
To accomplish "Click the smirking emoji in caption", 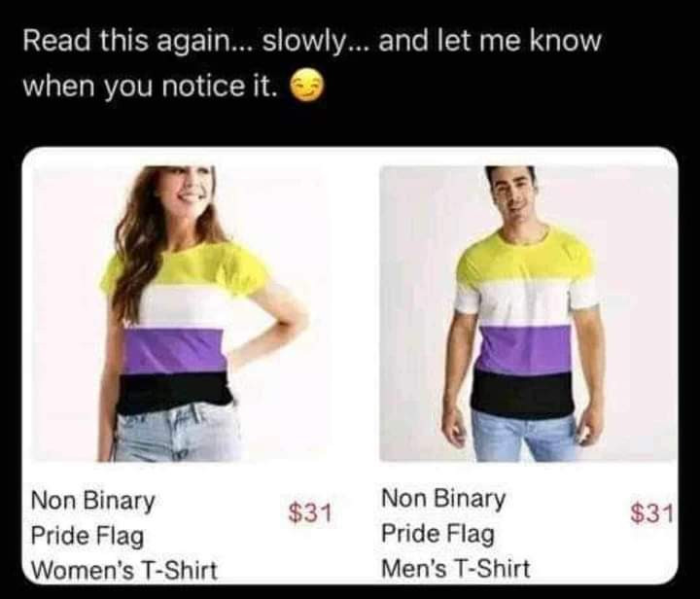I will tap(306, 88).
